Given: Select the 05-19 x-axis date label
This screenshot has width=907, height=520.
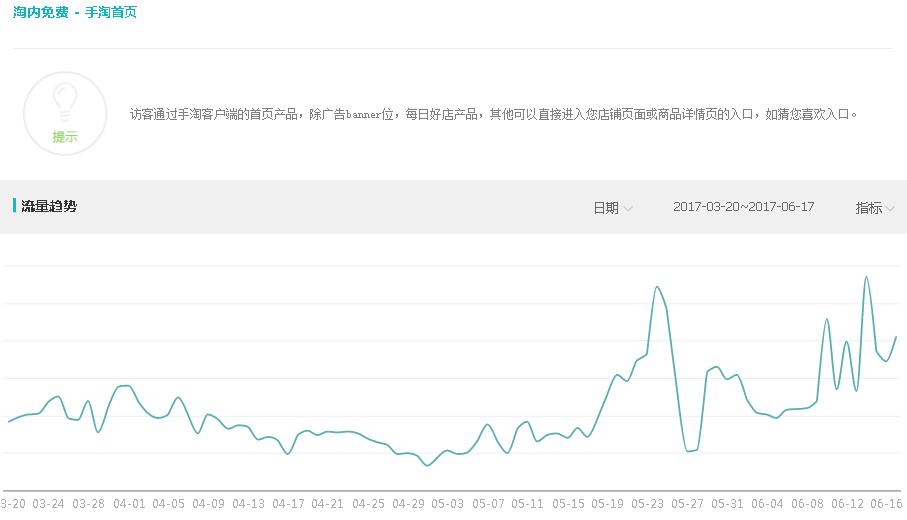Looking at the screenshot, I should [x=607, y=504].
